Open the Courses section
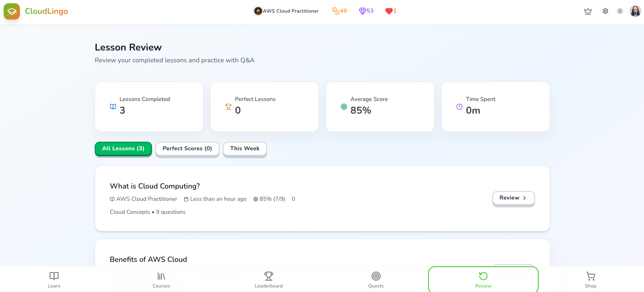644x292 pixels. 161,279
